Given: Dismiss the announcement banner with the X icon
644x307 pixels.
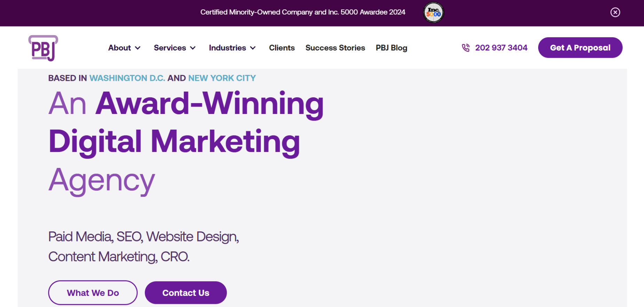Looking at the screenshot, I should tap(615, 12).
